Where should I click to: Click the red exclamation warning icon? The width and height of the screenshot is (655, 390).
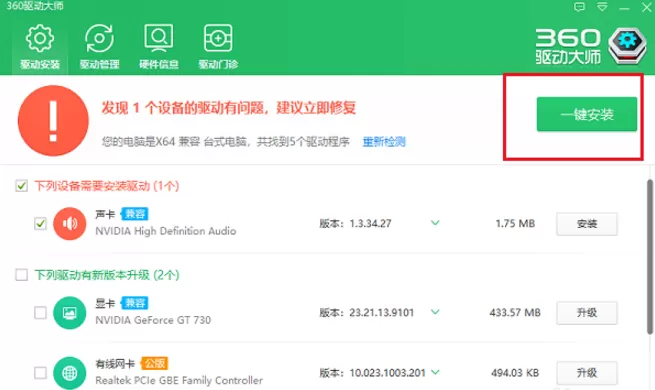click(x=53, y=121)
